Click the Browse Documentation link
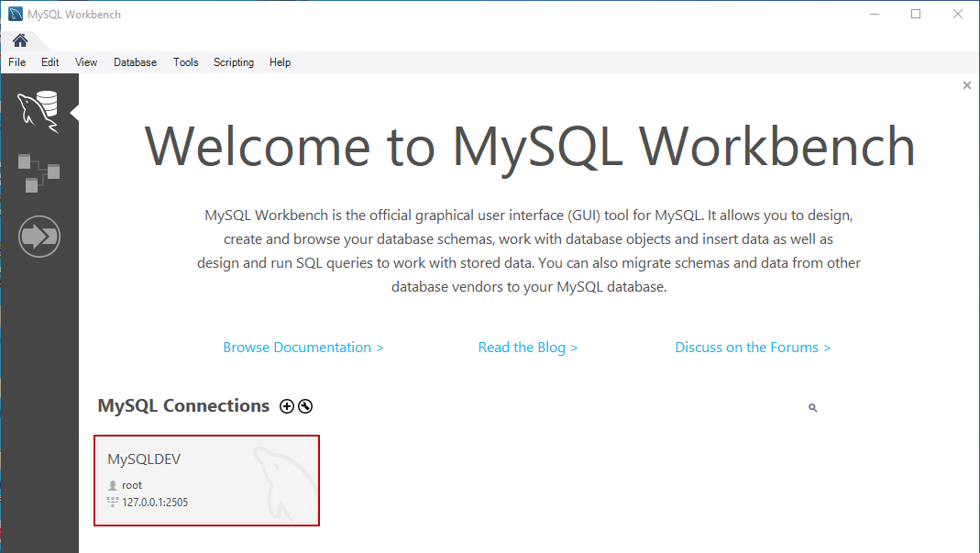 tap(303, 348)
